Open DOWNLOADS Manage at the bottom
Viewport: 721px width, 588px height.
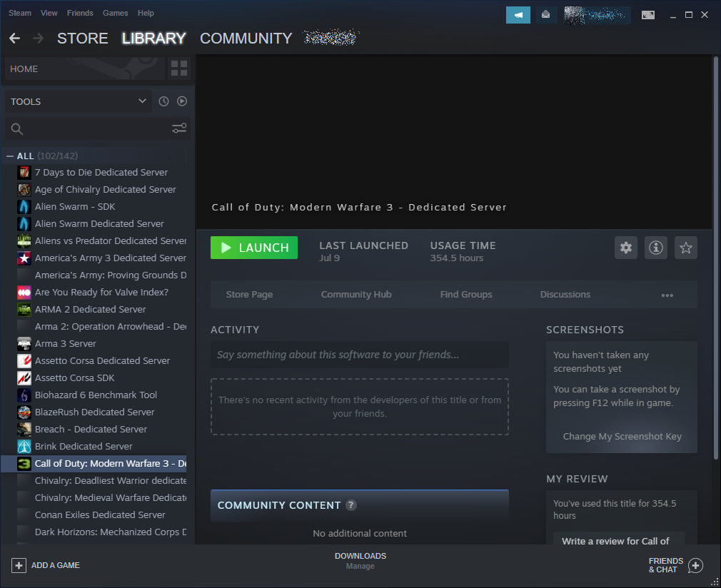pos(360,561)
